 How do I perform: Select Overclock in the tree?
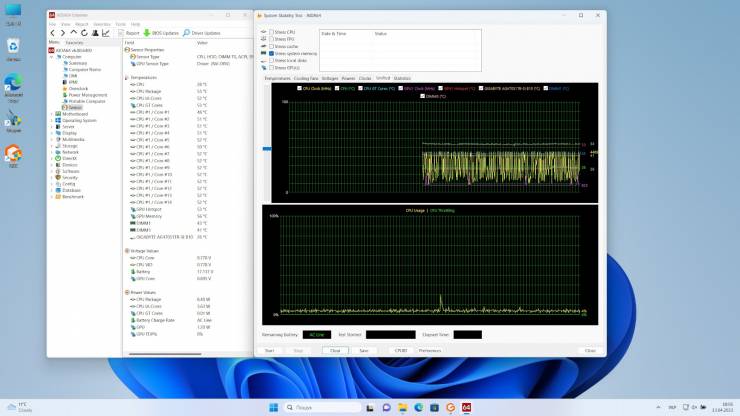pyautogui.click(x=78, y=88)
